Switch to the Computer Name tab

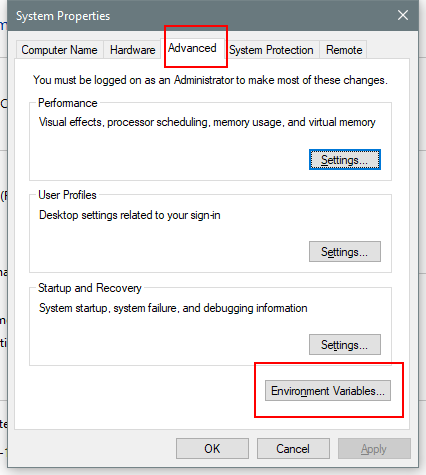59,50
